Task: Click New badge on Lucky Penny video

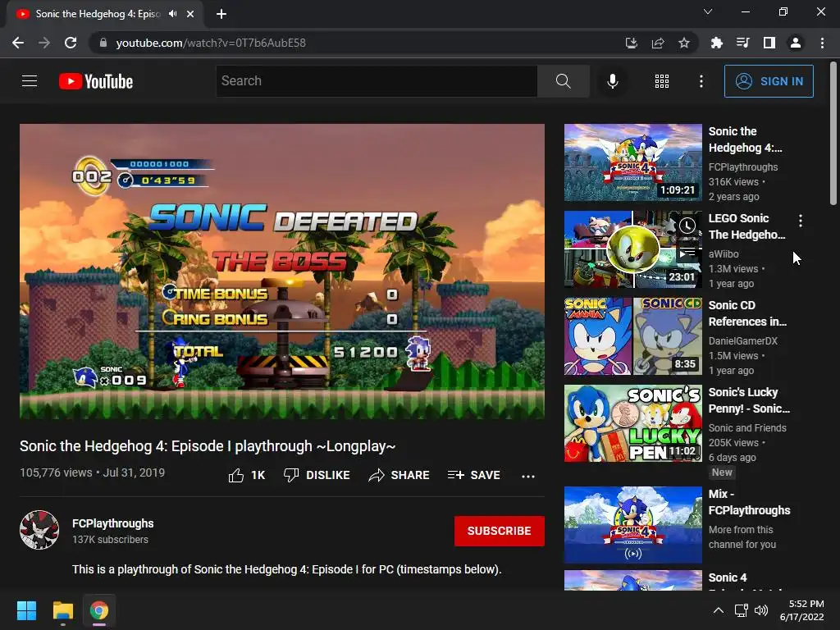Action: pyautogui.click(x=722, y=472)
